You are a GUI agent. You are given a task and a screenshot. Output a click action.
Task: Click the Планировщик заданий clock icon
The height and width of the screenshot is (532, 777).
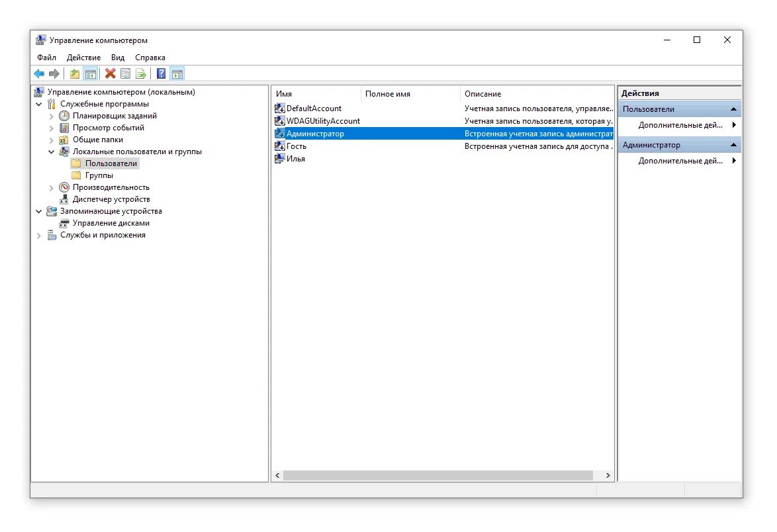64,116
